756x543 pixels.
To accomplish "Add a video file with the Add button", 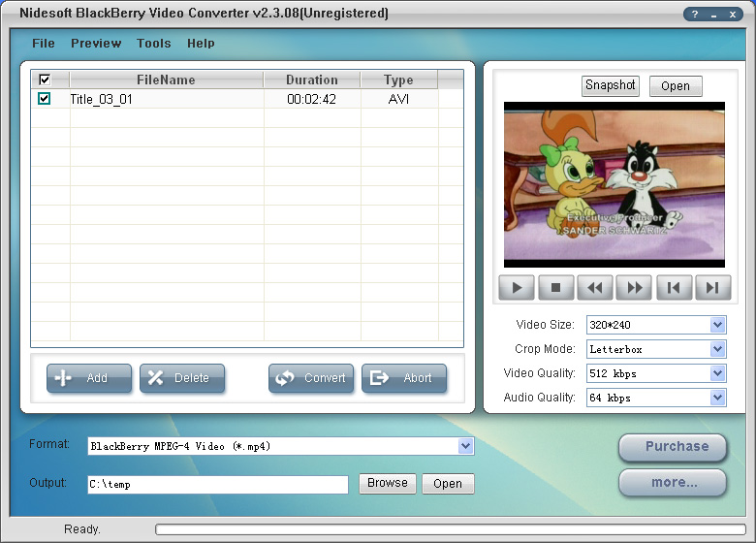I will (89, 378).
